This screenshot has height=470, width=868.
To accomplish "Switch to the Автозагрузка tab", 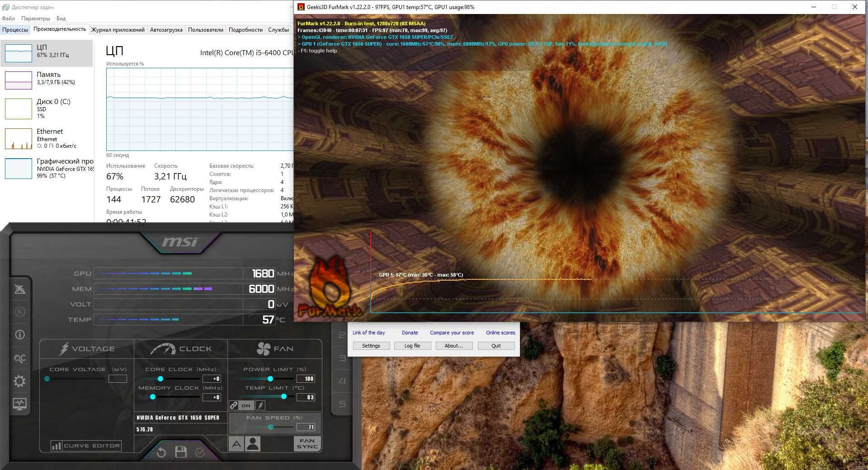I will pyautogui.click(x=166, y=30).
